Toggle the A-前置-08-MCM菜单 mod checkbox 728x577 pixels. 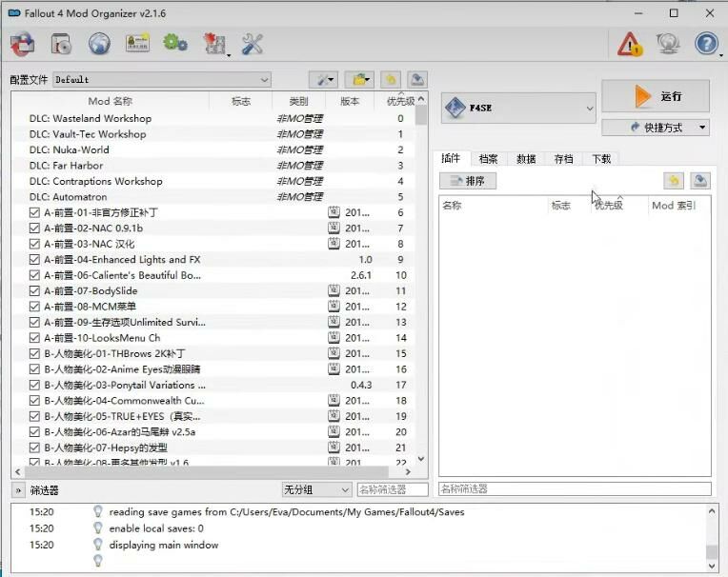[35, 307]
